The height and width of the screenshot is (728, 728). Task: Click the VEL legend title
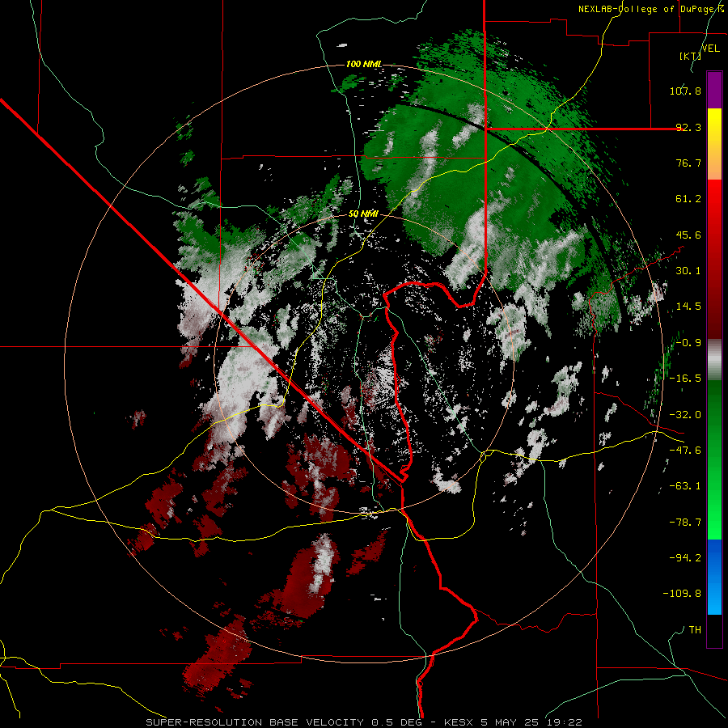(711, 49)
